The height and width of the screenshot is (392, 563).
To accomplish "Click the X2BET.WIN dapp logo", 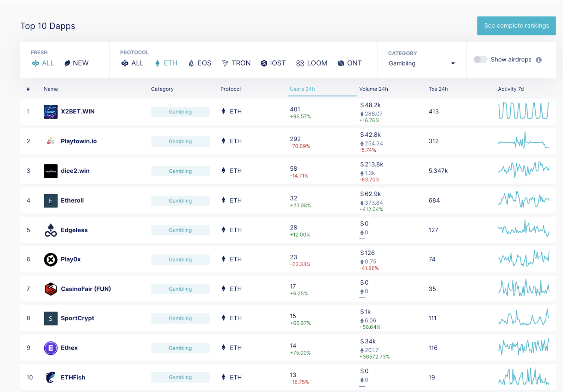I will [x=51, y=112].
